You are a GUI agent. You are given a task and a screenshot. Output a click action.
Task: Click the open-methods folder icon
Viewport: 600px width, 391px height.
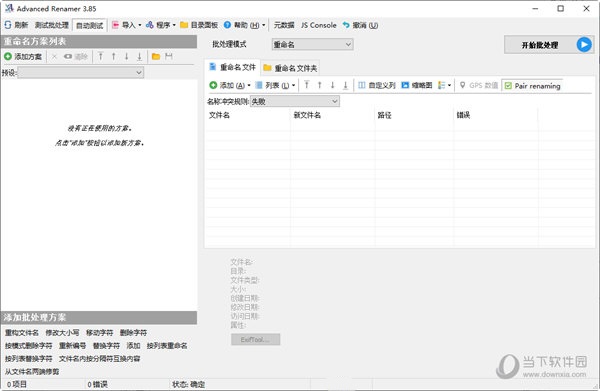pos(156,57)
